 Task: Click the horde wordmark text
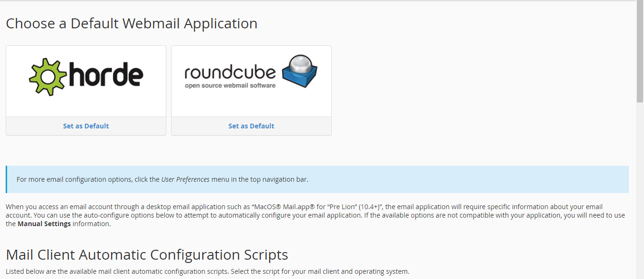(x=106, y=75)
